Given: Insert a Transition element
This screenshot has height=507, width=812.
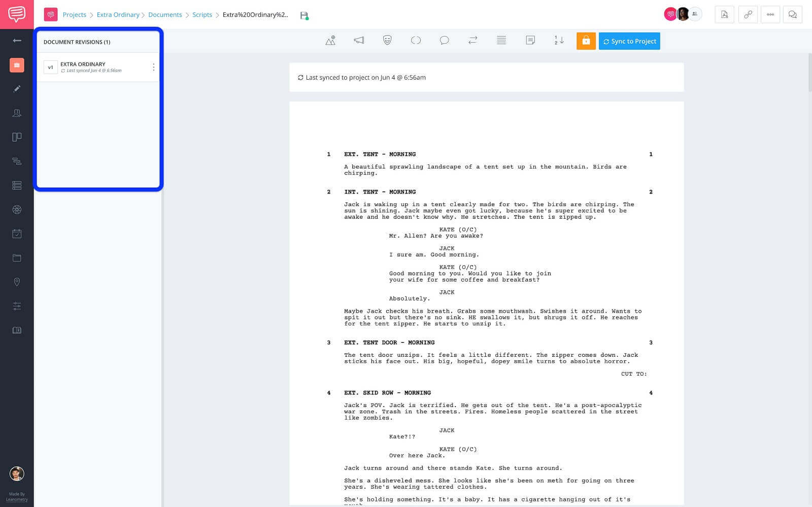Looking at the screenshot, I should (x=472, y=41).
